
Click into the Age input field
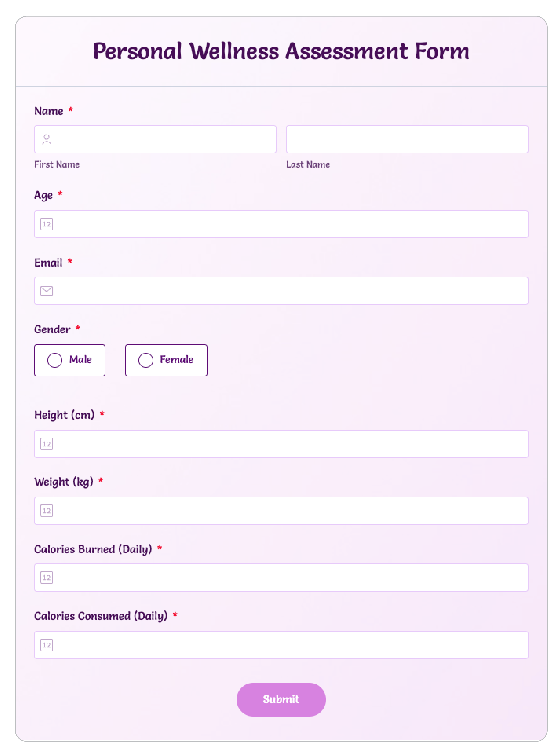(x=281, y=224)
